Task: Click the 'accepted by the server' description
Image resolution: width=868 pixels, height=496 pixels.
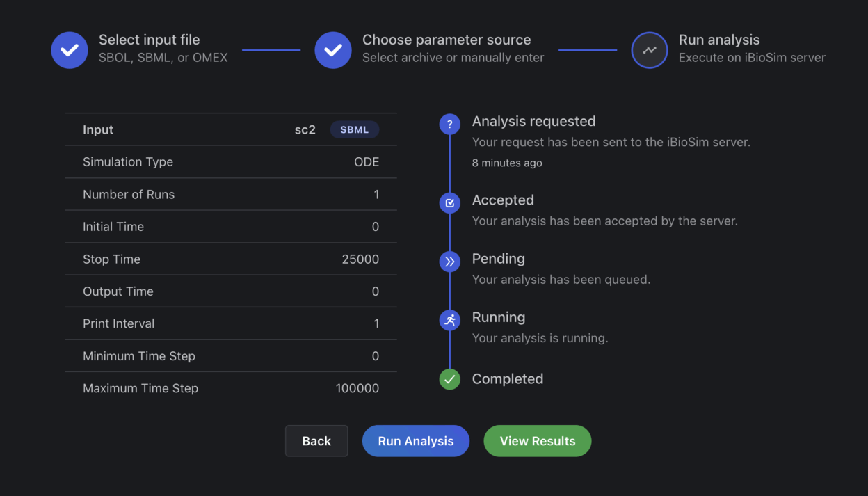Action: (x=604, y=221)
